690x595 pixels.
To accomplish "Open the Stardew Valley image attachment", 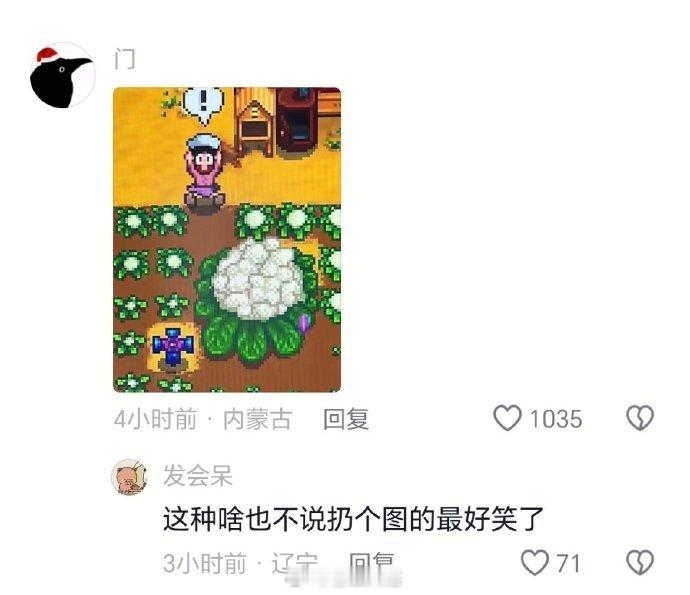I will point(227,240).
